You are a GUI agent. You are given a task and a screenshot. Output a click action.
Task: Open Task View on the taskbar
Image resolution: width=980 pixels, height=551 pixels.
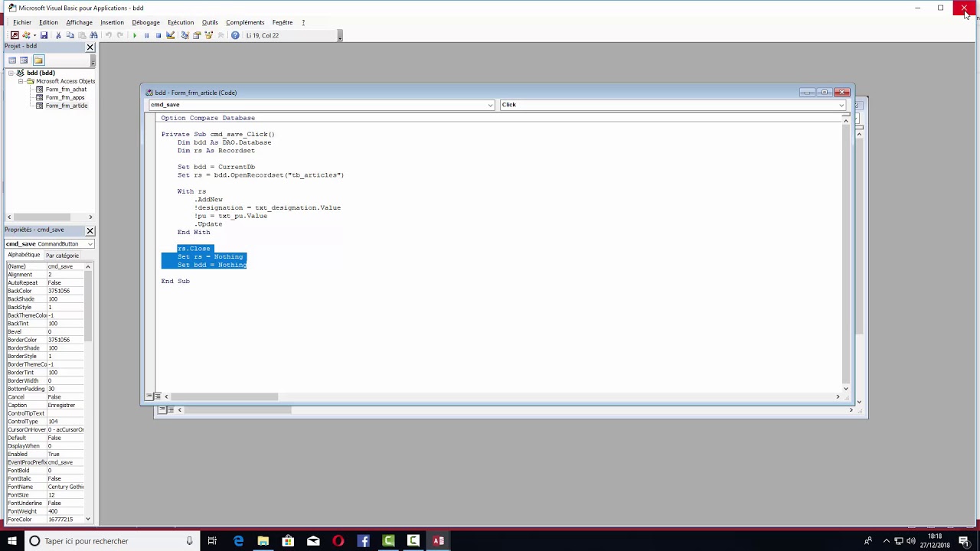212,541
